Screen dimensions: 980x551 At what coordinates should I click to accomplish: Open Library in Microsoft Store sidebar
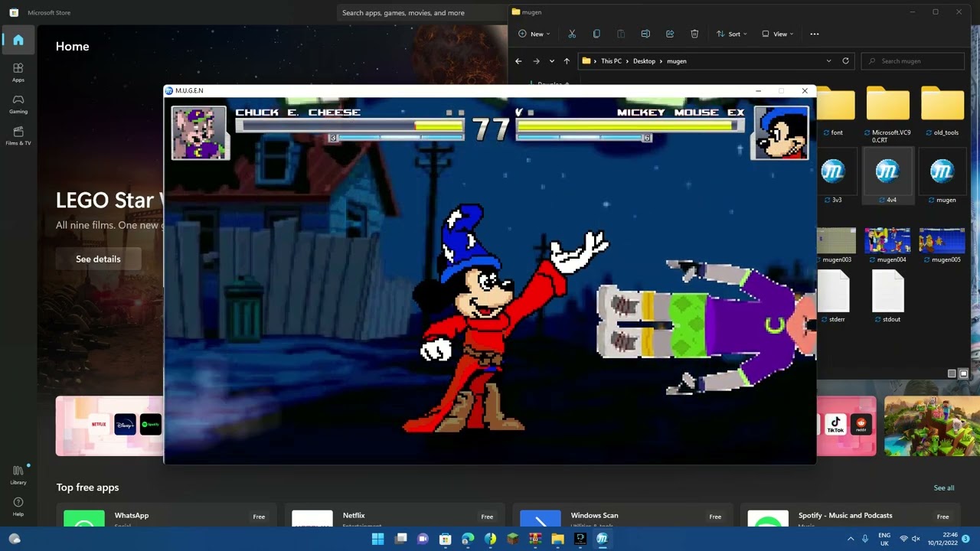(18, 474)
